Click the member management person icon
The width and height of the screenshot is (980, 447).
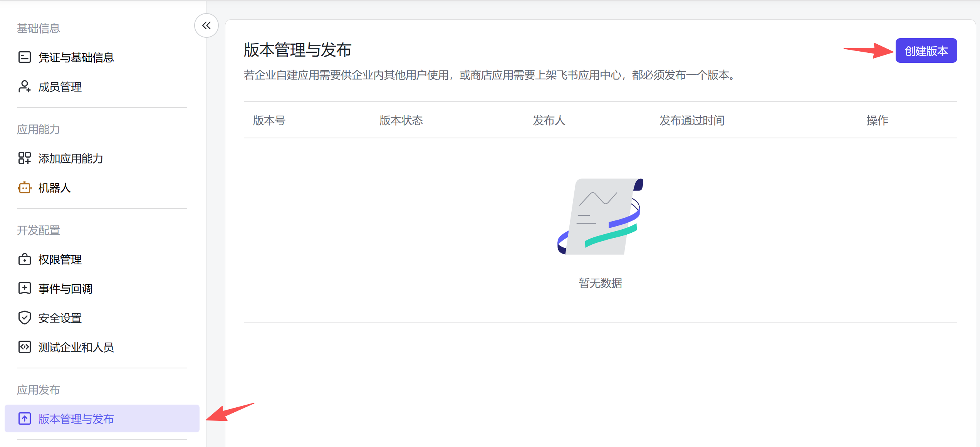click(x=24, y=87)
